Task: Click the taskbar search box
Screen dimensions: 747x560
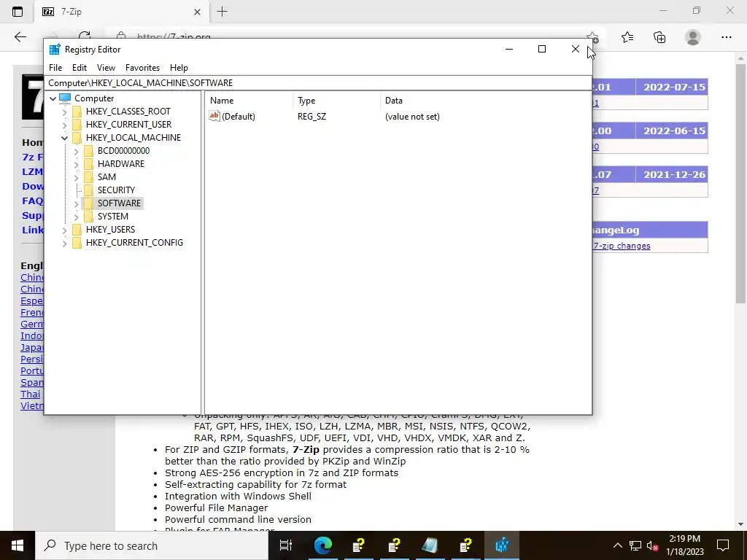Action: point(152,545)
